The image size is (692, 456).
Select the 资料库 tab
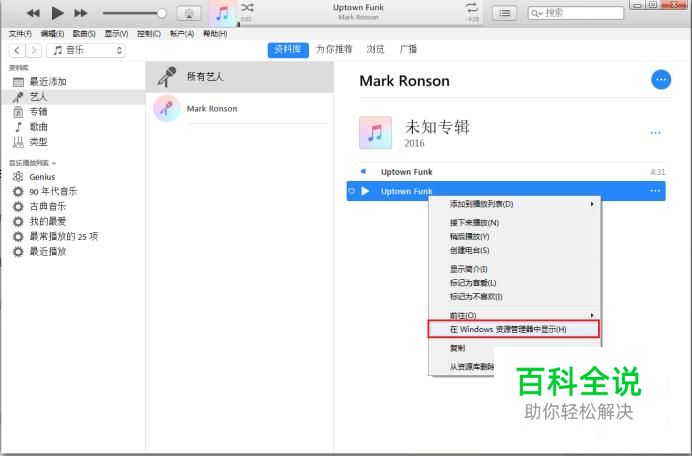[x=288, y=49]
